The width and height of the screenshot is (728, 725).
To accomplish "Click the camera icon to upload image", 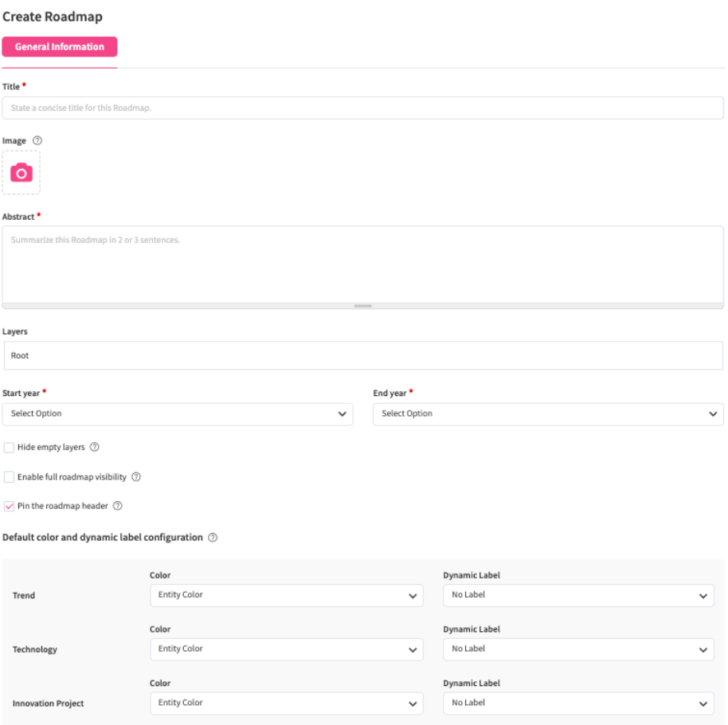I will pyautogui.click(x=22, y=173).
